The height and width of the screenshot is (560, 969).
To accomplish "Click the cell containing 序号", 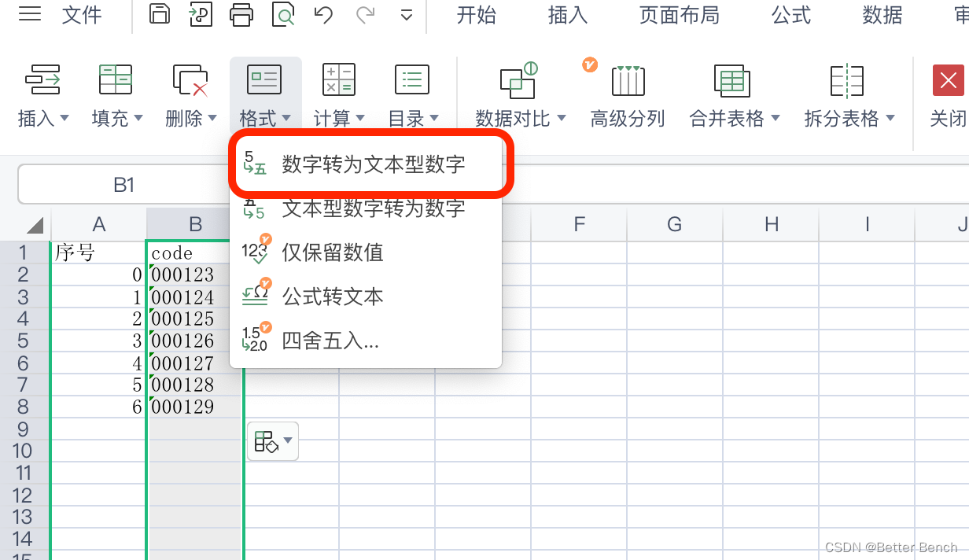I will (x=98, y=252).
